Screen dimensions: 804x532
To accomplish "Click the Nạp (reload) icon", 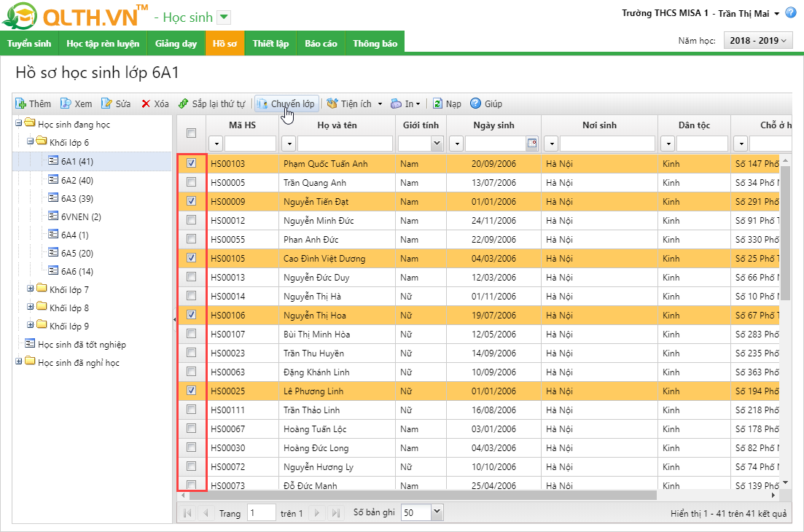I will click(x=437, y=103).
